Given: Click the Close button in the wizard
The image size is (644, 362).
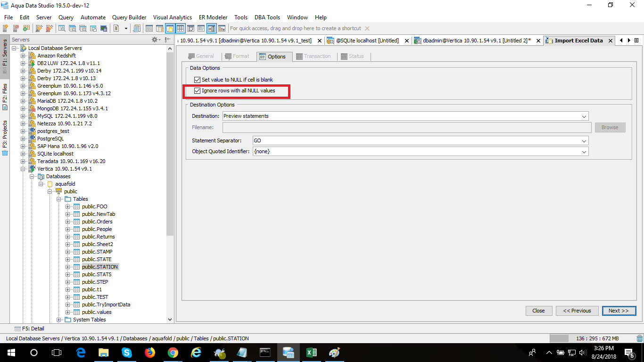Looking at the screenshot, I should [x=538, y=311].
